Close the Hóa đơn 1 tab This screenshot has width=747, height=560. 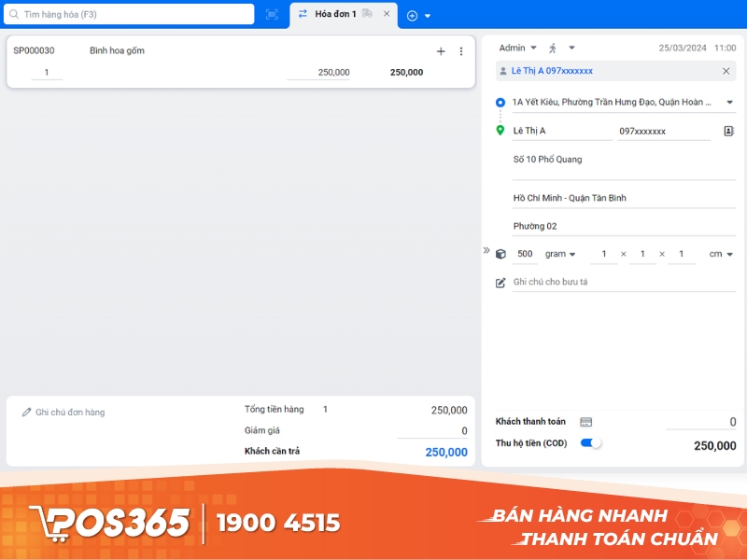[387, 14]
